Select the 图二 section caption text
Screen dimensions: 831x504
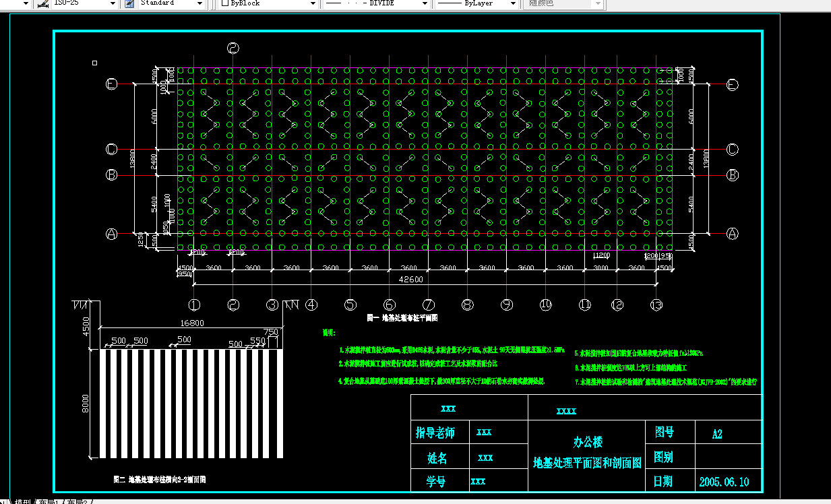tap(160, 480)
